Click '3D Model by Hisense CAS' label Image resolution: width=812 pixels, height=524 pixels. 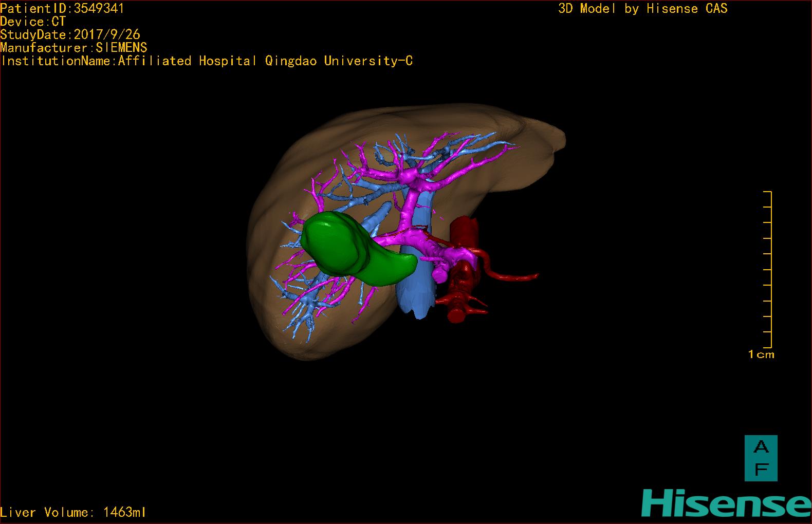tap(643, 9)
